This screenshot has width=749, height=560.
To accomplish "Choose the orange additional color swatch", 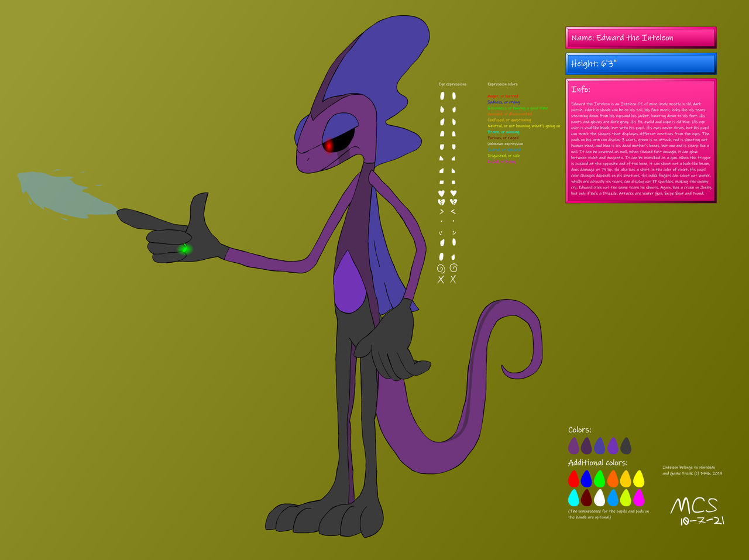I will click(613, 479).
